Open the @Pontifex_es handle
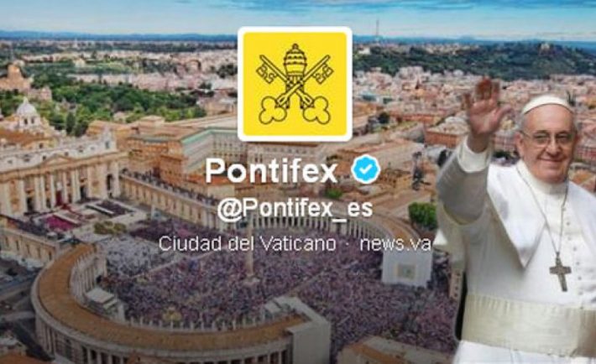Screen dimensions: 596x364 click(x=295, y=210)
